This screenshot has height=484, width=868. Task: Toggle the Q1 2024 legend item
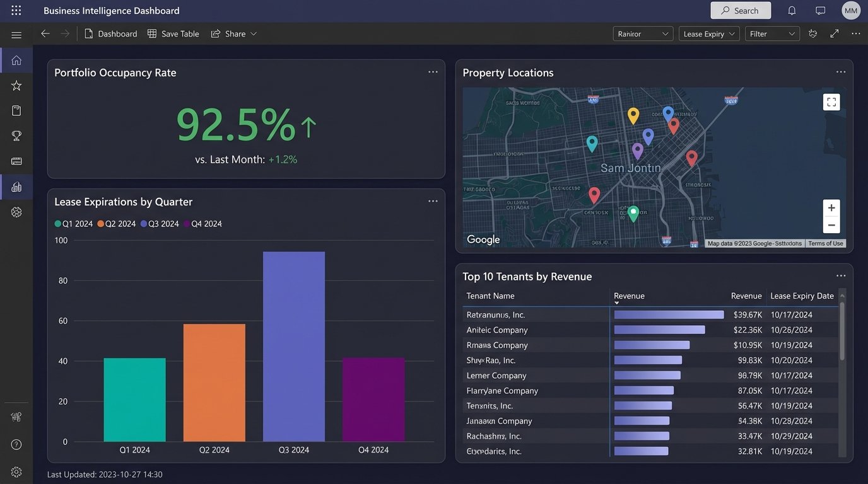click(x=73, y=223)
